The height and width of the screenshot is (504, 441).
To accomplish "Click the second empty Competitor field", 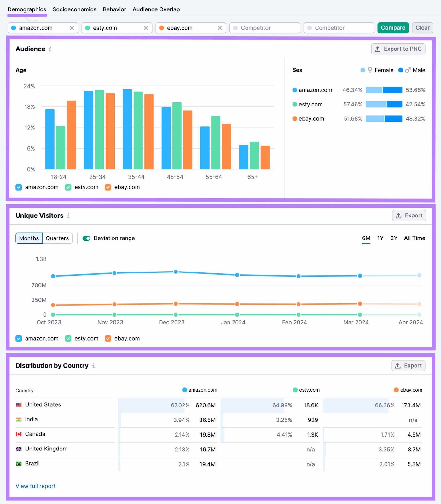I will [x=339, y=28].
